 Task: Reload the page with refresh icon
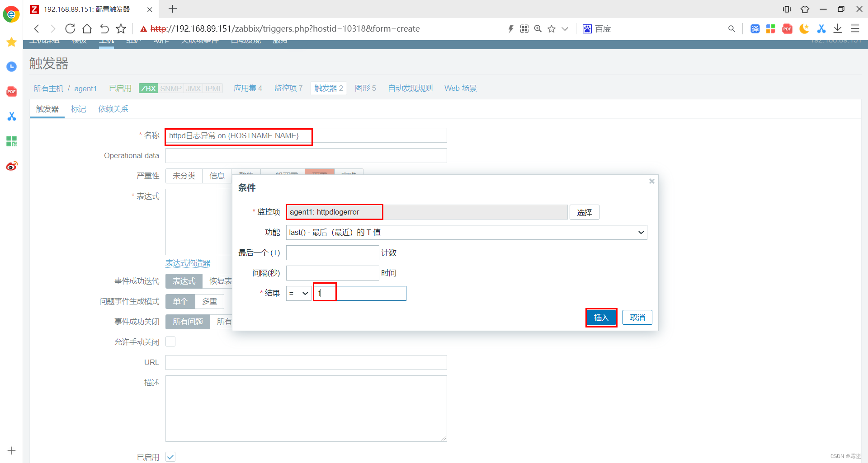coord(70,29)
